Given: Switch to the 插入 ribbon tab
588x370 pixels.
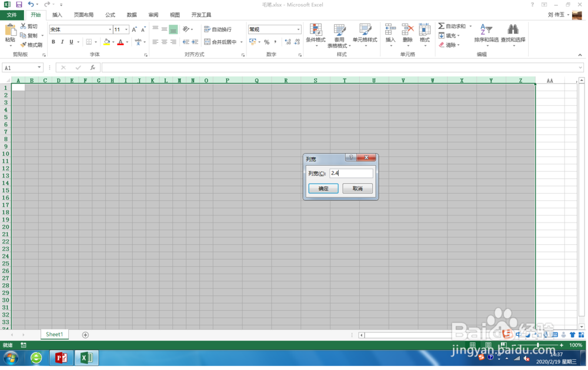Looking at the screenshot, I should click(56, 15).
